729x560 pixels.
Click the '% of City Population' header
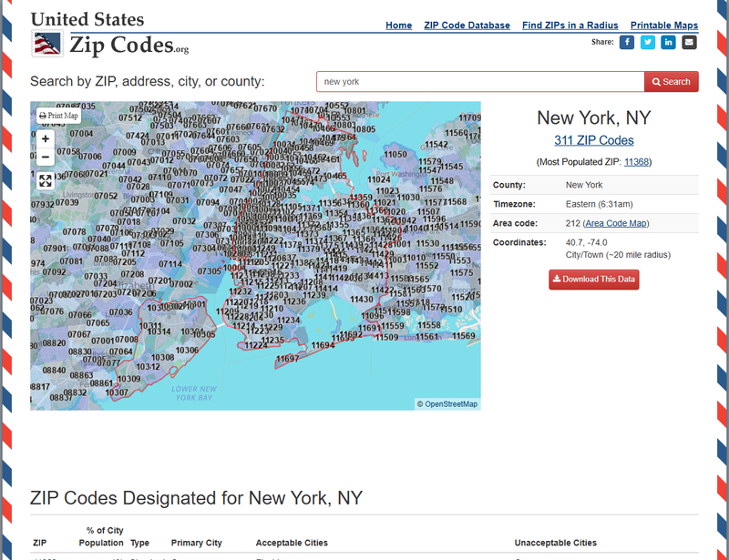coord(101,536)
